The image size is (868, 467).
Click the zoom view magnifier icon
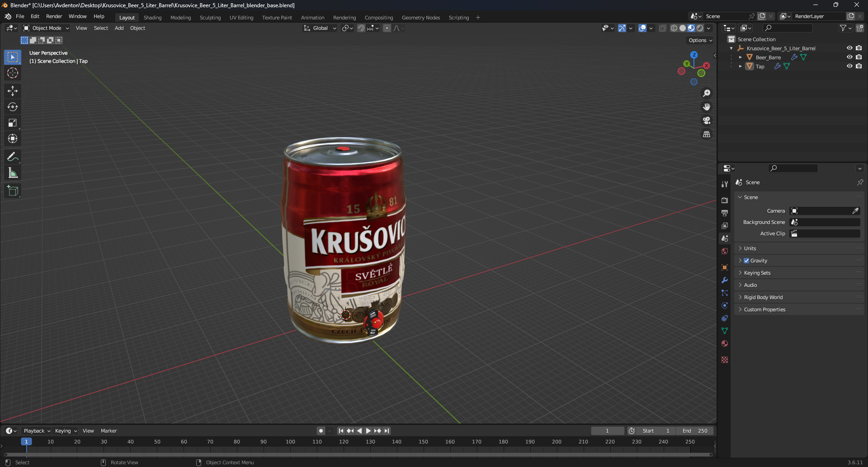pyautogui.click(x=707, y=93)
